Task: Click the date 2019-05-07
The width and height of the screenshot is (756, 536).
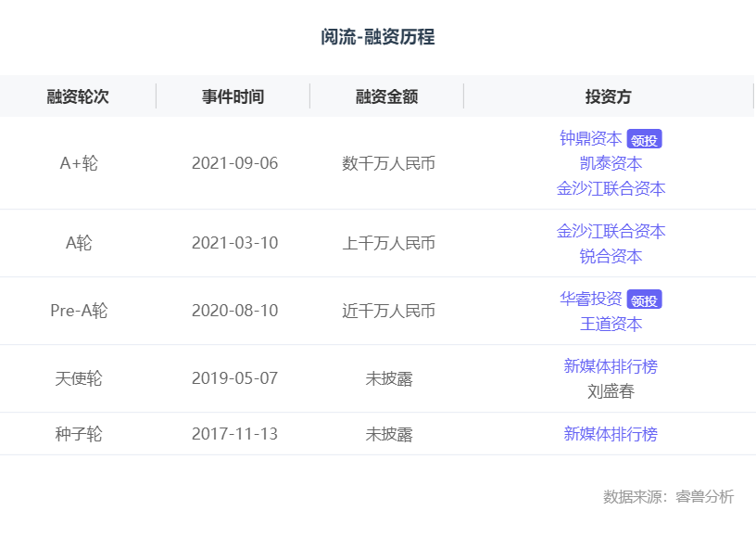Action: click(234, 378)
